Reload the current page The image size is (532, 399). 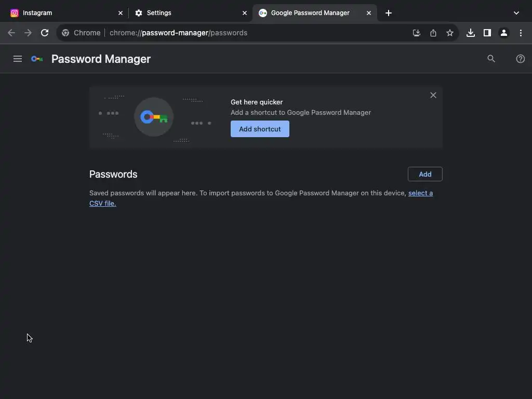pyautogui.click(x=45, y=33)
